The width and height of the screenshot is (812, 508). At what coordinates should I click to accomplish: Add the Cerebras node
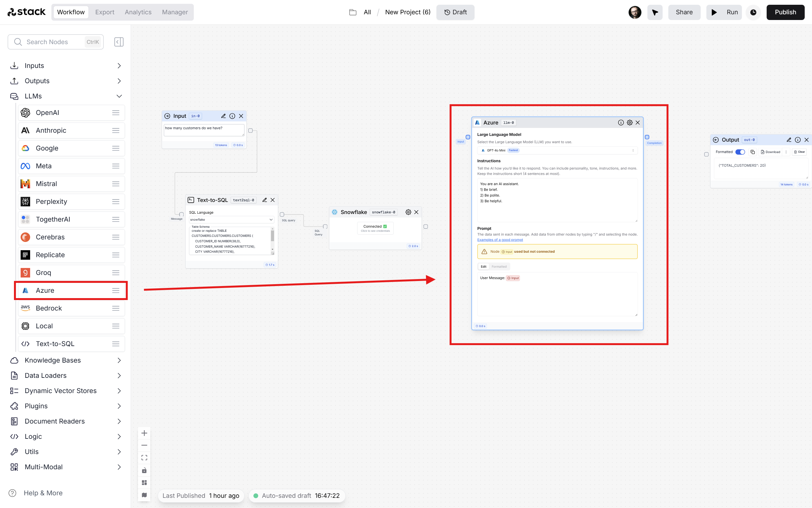(x=71, y=237)
